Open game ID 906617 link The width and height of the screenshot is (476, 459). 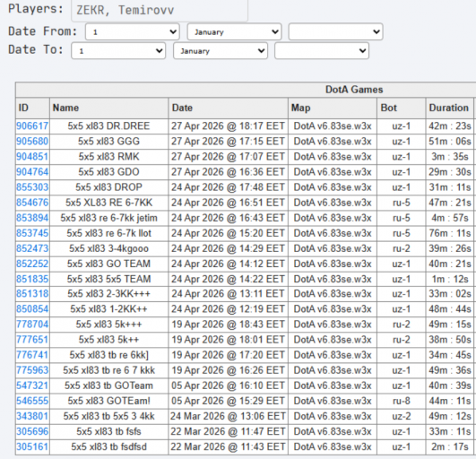coord(32,126)
